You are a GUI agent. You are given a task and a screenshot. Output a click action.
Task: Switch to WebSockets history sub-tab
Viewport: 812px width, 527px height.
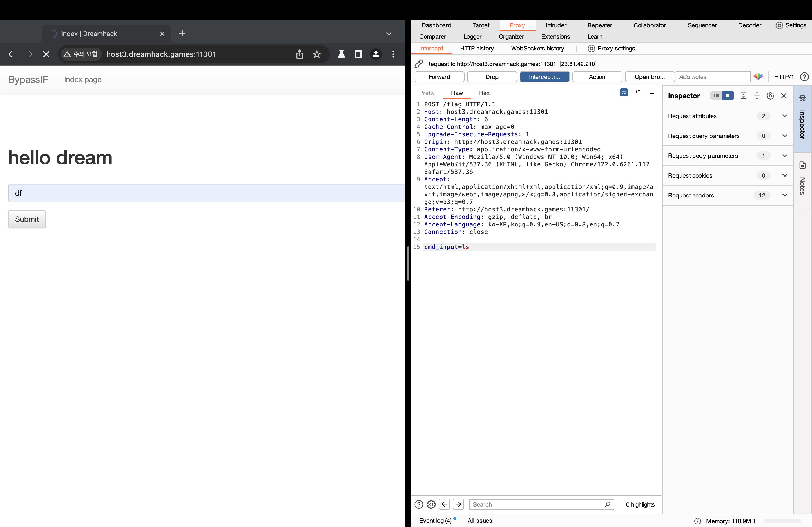coord(537,48)
